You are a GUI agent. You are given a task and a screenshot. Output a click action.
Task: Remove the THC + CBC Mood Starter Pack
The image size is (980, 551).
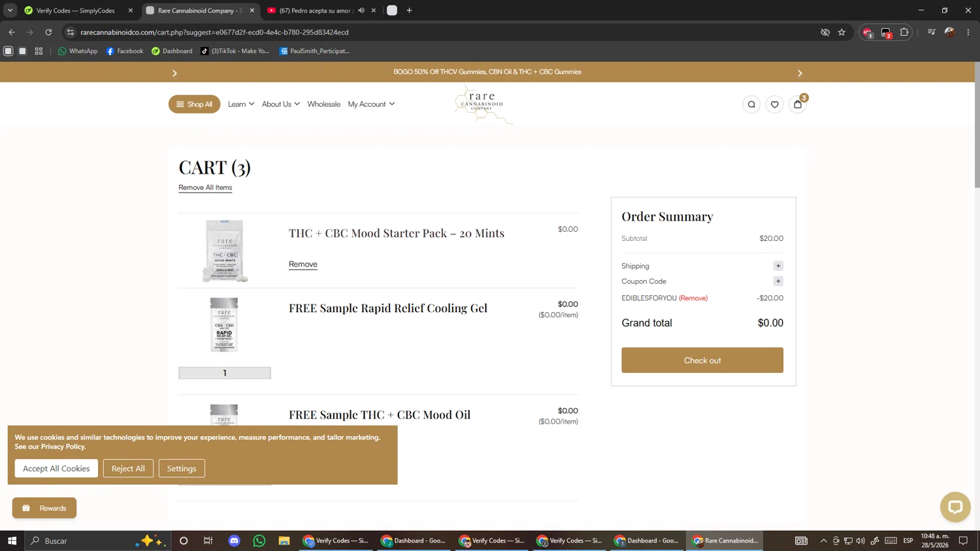tap(303, 264)
